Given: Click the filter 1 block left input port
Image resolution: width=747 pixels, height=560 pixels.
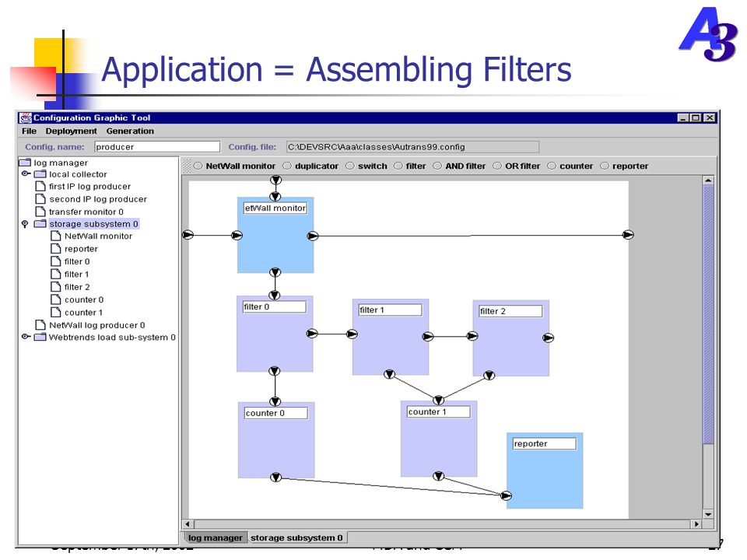Looking at the screenshot, I should 352,334.
